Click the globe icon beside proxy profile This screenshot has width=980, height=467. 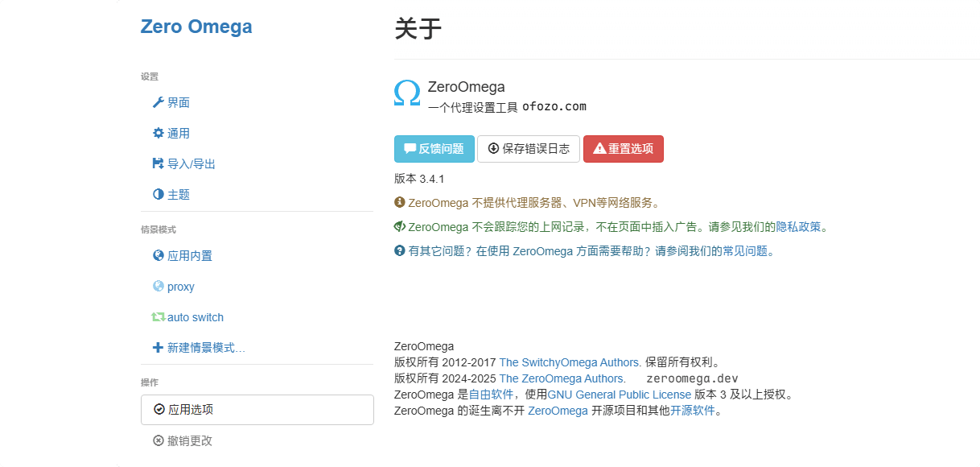[x=158, y=286]
